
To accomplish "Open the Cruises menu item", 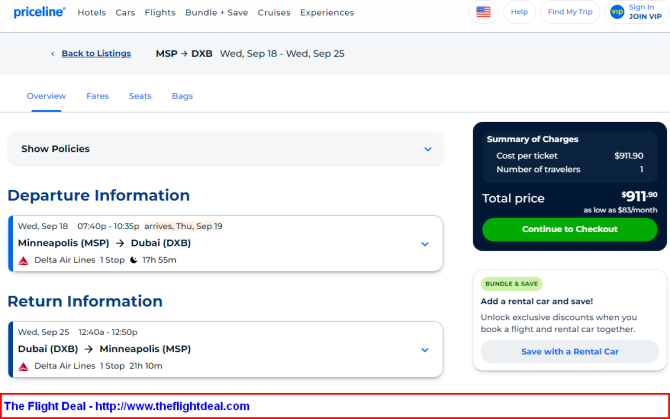I will pos(274,13).
